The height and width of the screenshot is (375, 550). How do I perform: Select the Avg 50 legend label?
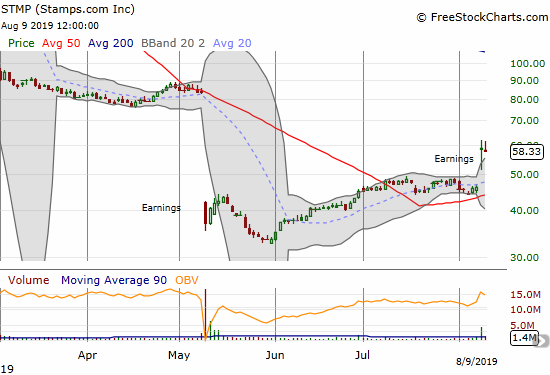(61, 43)
